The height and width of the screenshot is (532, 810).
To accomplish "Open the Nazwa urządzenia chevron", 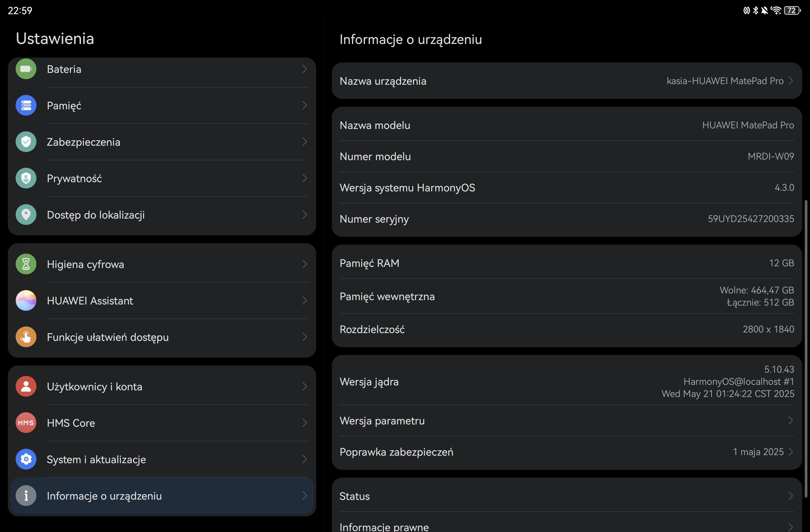I will point(791,81).
